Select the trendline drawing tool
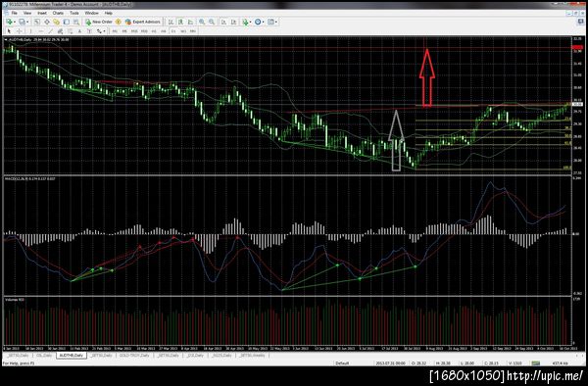The image size is (588, 386). 50,31
